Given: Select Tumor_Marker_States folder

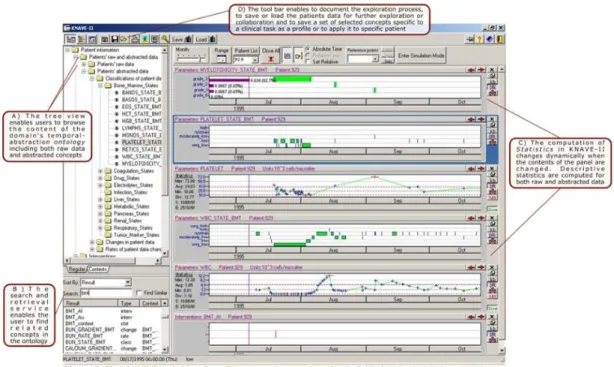Looking at the screenshot, I should click(x=136, y=235).
